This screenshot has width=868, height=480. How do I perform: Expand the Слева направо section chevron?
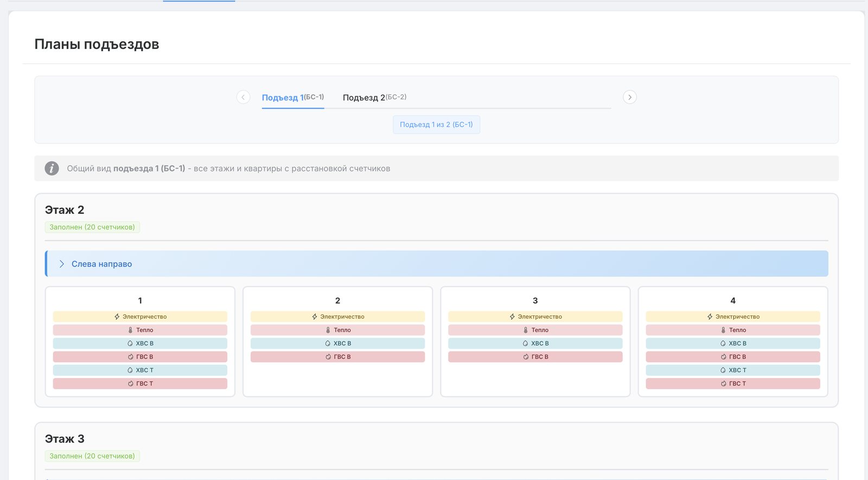(x=61, y=264)
